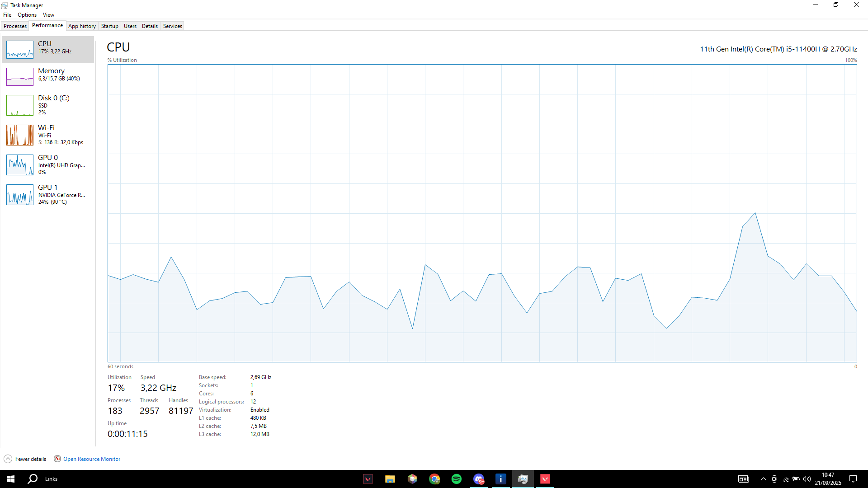
Task: Switch to the App history tab
Action: pos(82,26)
